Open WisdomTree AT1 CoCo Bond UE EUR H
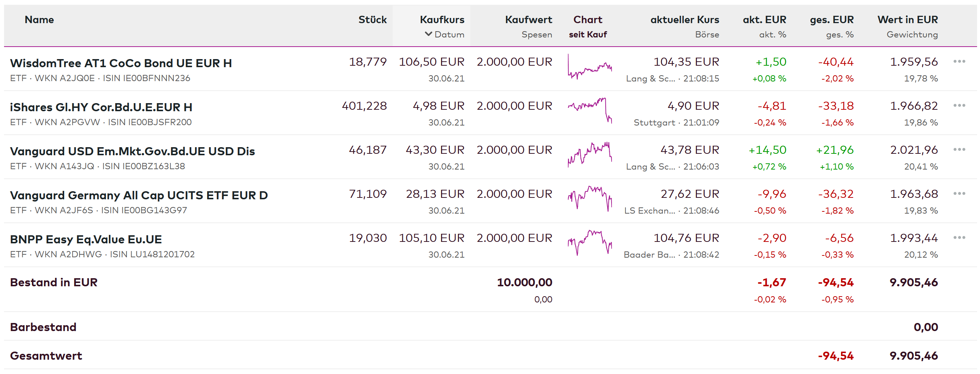Screen dimensions: 980x374 [x=121, y=63]
